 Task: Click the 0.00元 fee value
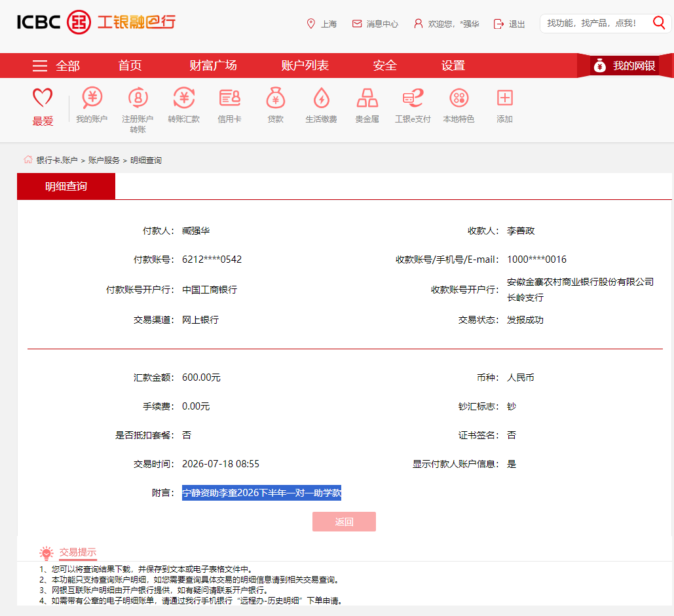click(x=196, y=406)
